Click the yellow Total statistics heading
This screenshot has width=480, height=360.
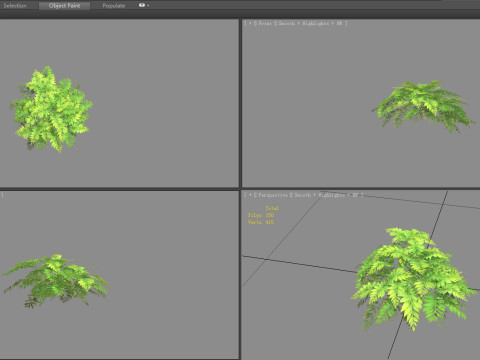tap(272, 208)
